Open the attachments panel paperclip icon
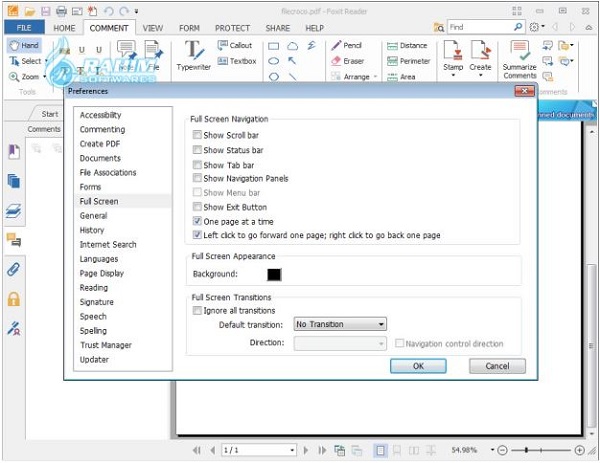The height and width of the screenshot is (463, 600). pyautogui.click(x=14, y=269)
